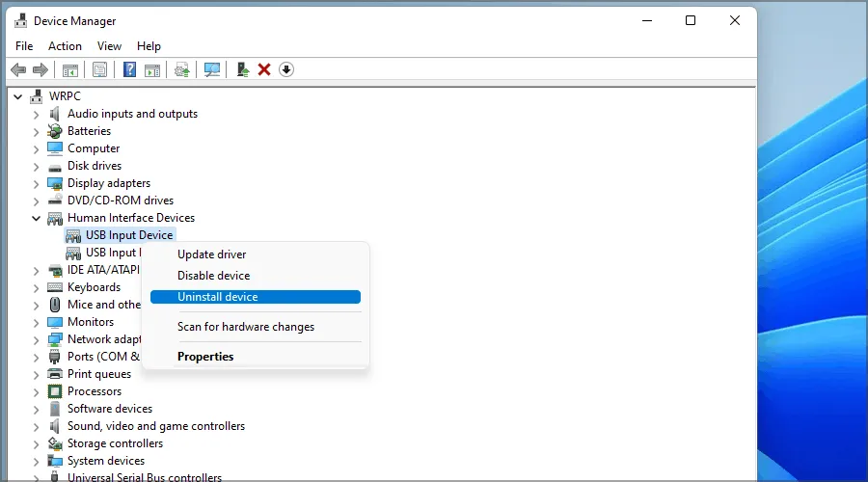Click the Properties toolbar icon
Viewport: 868px width, 482px height.
click(x=99, y=69)
